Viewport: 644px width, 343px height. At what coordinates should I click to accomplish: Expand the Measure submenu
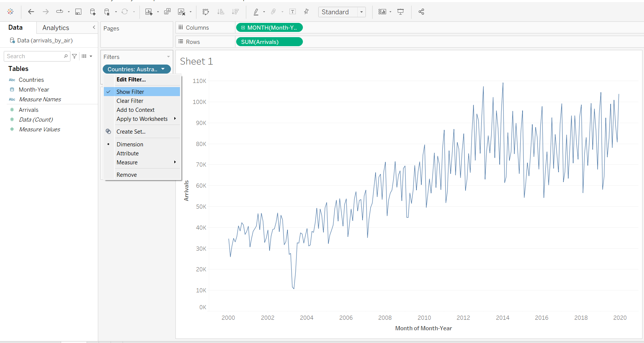pyautogui.click(x=127, y=162)
